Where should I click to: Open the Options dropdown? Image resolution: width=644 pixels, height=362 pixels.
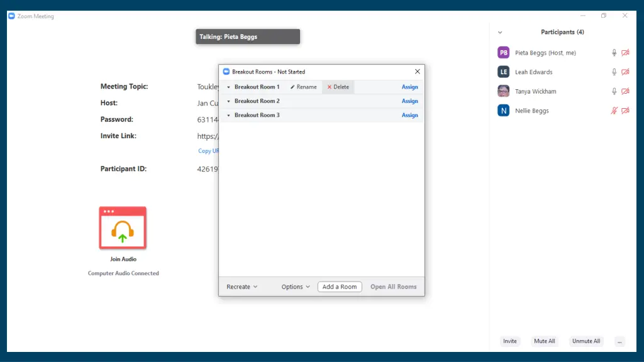pos(296,287)
